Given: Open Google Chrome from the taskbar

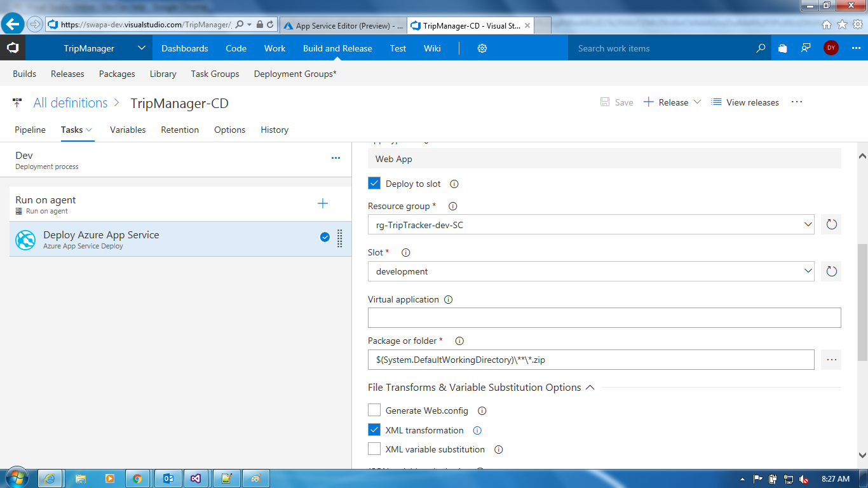Looking at the screenshot, I should (137, 478).
